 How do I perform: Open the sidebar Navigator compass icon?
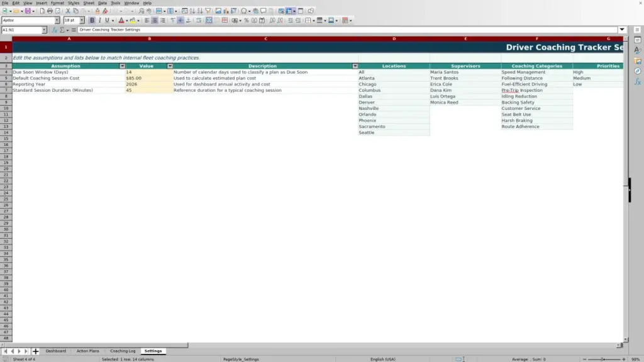coord(638,71)
